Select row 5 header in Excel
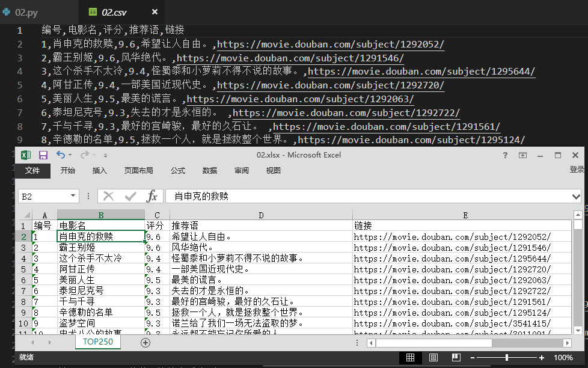 (x=23, y=269)
